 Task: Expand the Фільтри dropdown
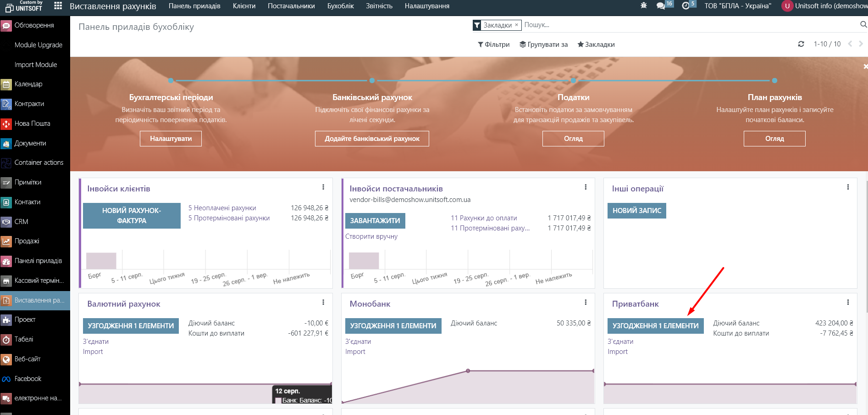pos(494,45)
